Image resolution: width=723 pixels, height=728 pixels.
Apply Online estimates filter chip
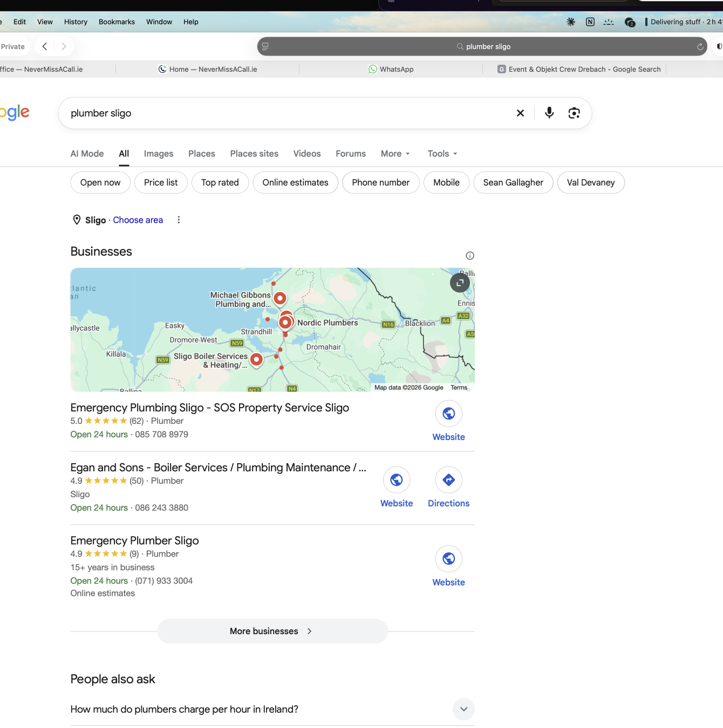tap(295, 183)
